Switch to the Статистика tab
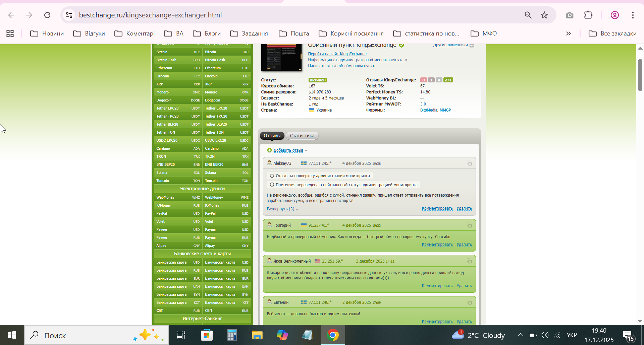Image resolution: width=644 pixels, height=345 pixels. click(x=302, y=136)
